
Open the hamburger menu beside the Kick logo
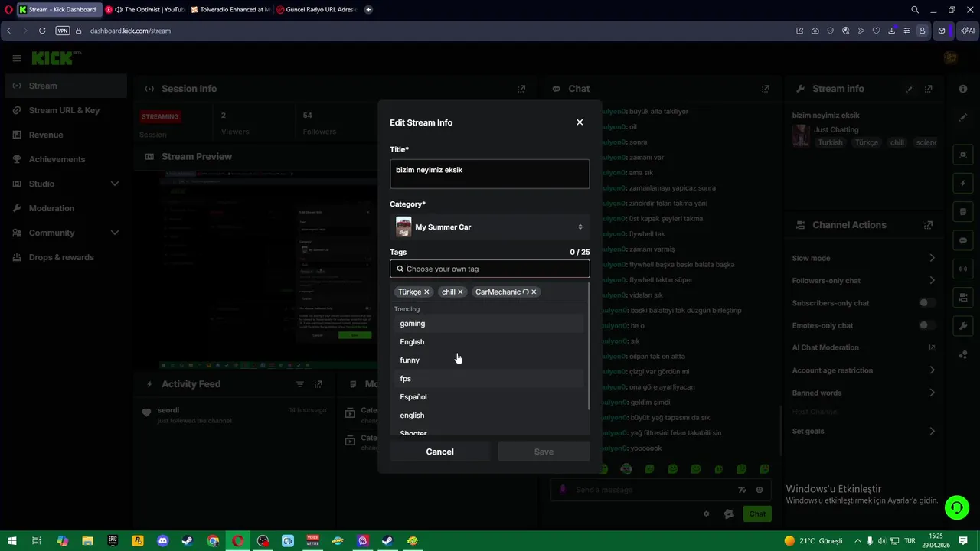16,58
